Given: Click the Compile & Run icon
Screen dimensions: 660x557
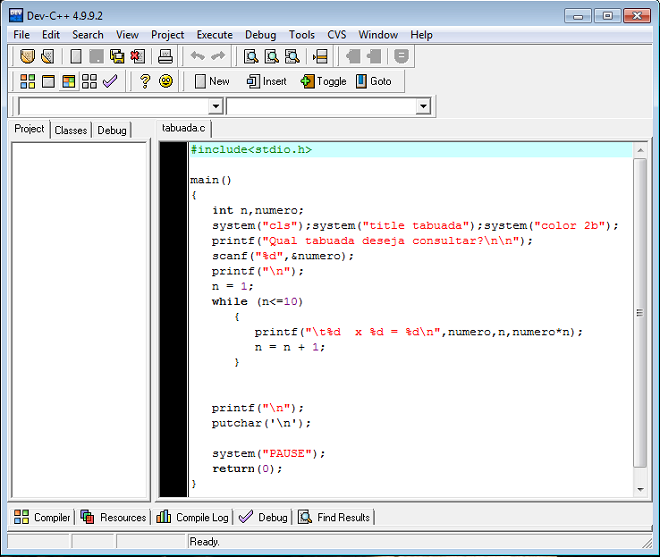Looking at the screenshot, I should (69, 81).
